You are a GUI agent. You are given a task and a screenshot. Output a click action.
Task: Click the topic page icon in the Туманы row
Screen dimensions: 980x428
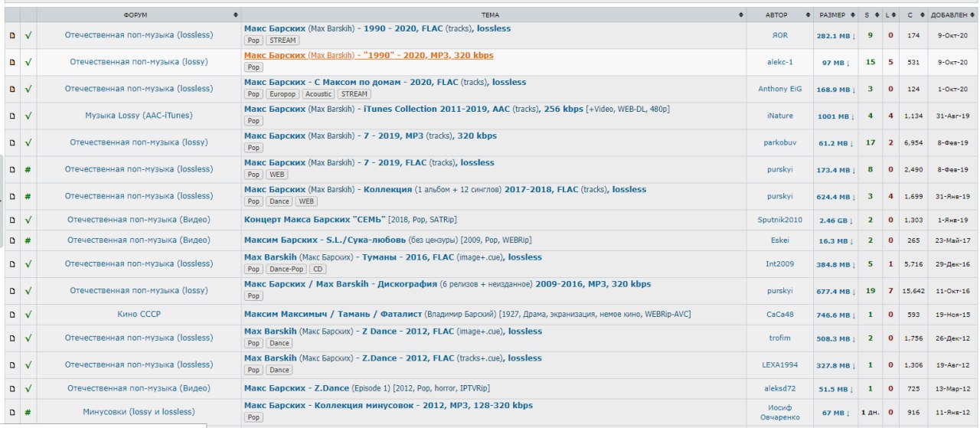pyautogui.click(x=11, y=263)
